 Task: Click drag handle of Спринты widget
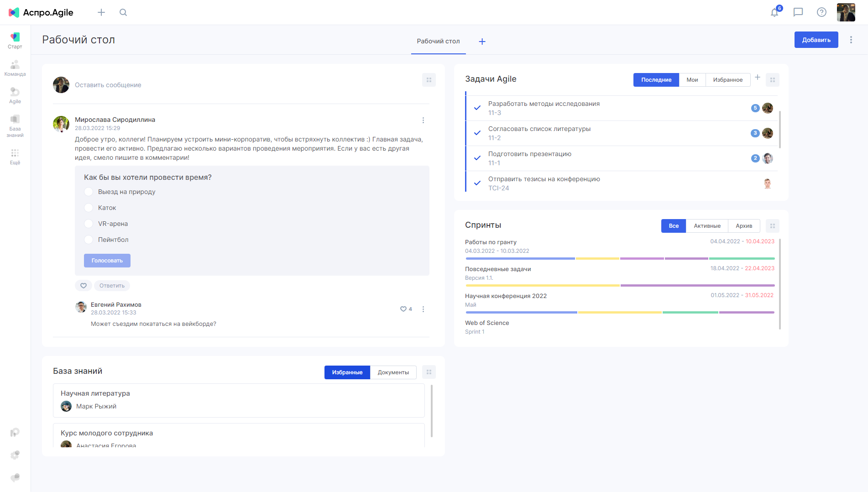pos(773,226)
